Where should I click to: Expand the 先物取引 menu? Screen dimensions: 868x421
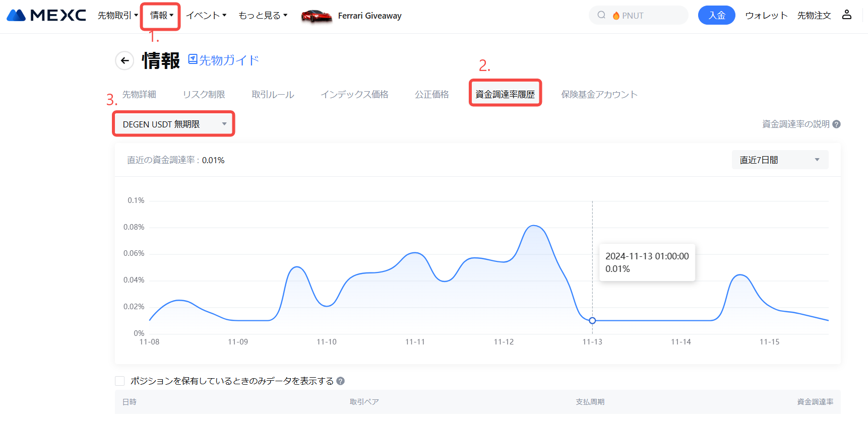[117, 16]
